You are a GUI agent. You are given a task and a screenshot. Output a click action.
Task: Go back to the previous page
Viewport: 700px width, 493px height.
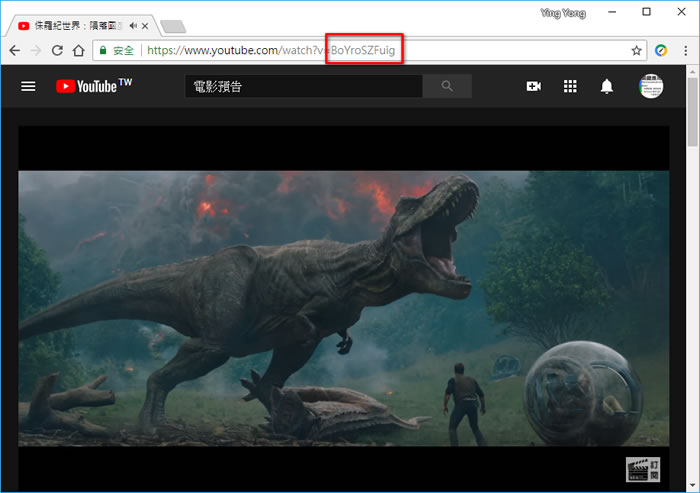(14, 50)
